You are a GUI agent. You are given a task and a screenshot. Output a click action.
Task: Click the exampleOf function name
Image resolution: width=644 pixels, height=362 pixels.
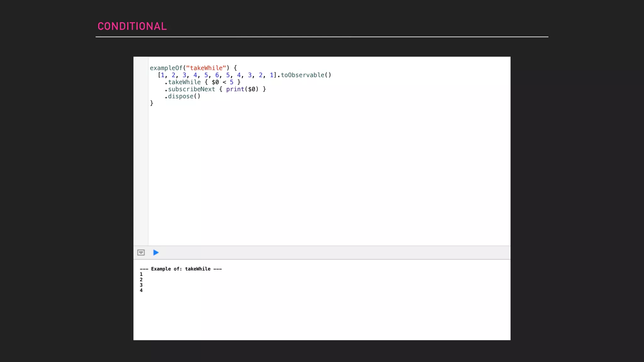(x=166, y=68)
